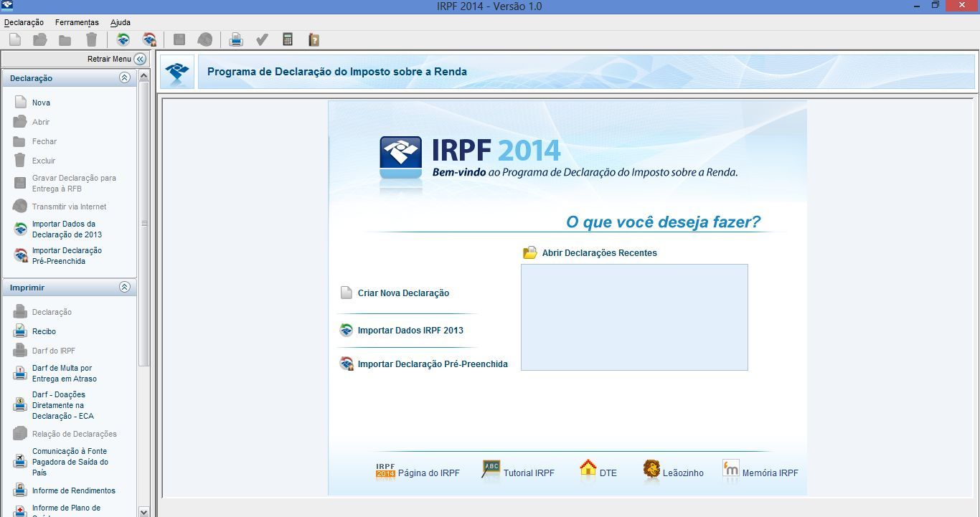
Task: Select Importar Dados da Declaração de 2013 in sidebar
Action: point(57,229)
